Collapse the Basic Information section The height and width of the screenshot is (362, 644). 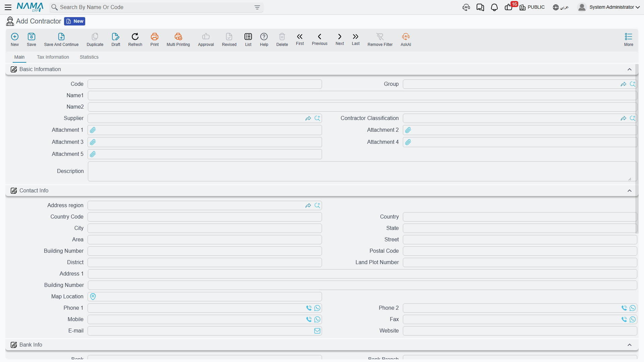tap(630, 69)
